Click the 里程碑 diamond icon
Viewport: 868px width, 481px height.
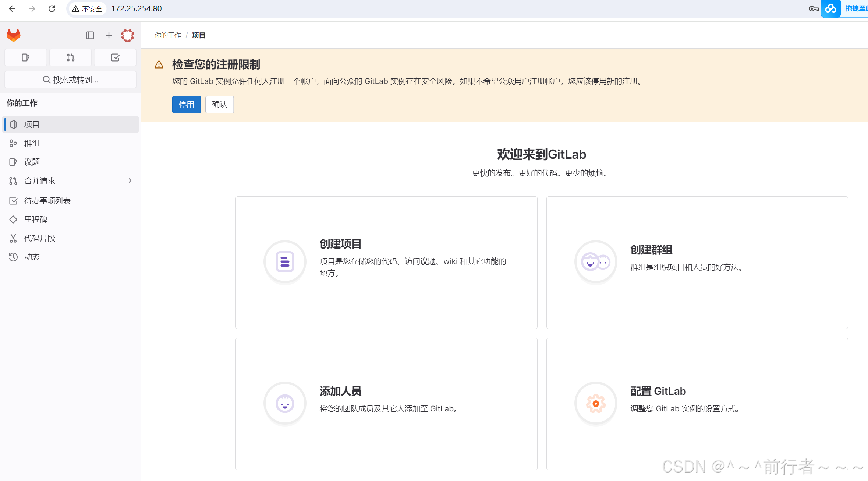point(13,220)
